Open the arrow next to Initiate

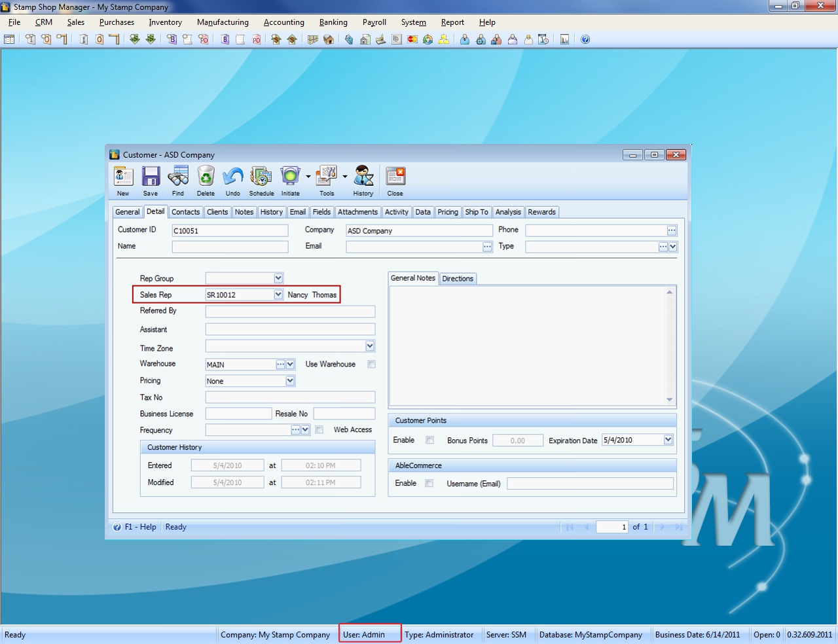pos(308,176)
